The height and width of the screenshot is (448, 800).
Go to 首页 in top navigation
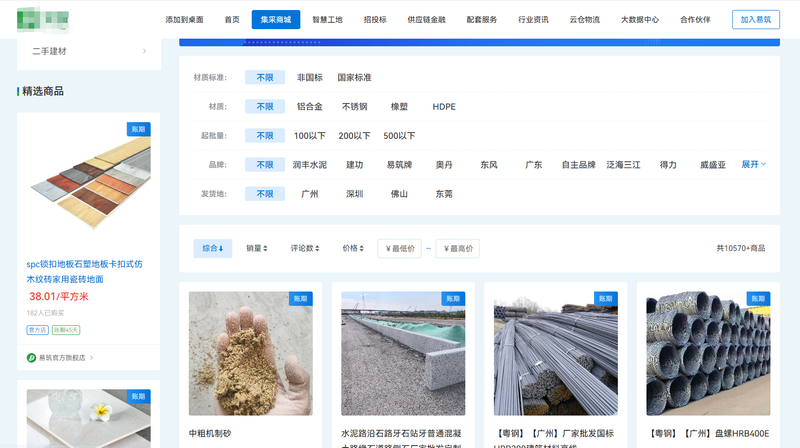coord(232,19)
